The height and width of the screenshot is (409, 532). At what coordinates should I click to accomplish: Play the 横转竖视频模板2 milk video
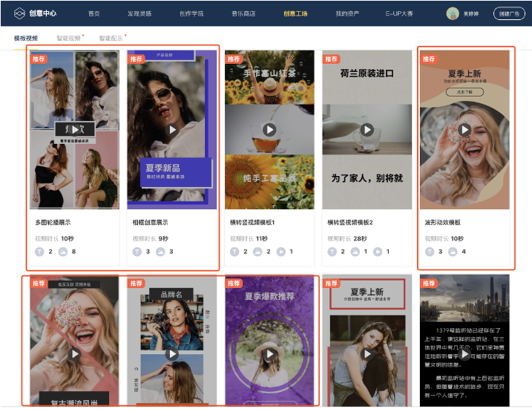click(367, 130)
